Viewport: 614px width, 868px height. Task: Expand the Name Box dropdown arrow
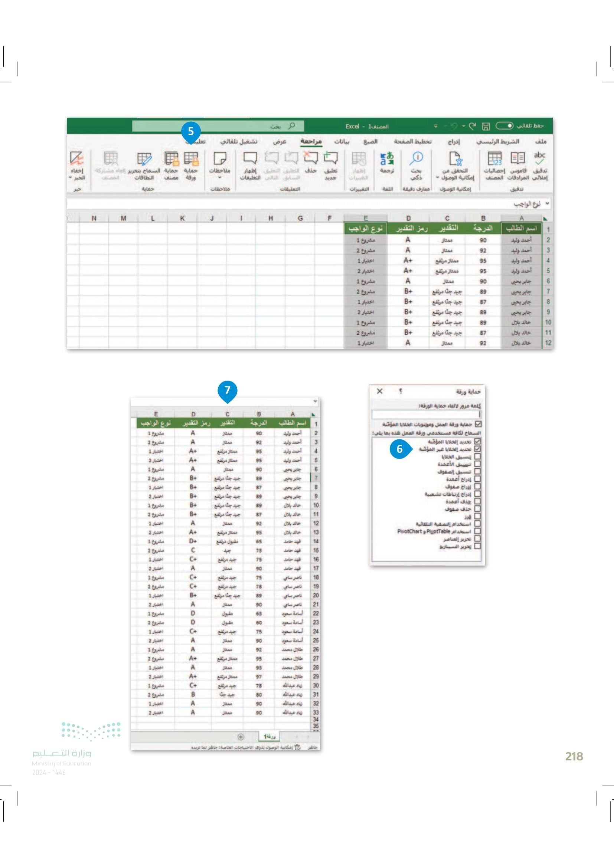[x=547, y=204]
